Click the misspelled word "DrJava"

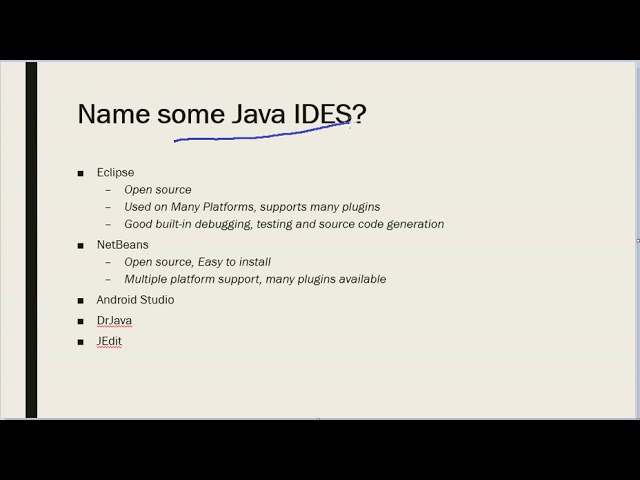114,320
